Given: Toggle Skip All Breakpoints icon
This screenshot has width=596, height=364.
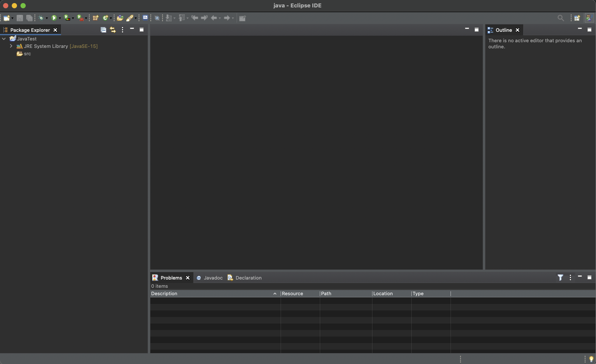Looking at the screenshot, I should (x=157, y=18).
